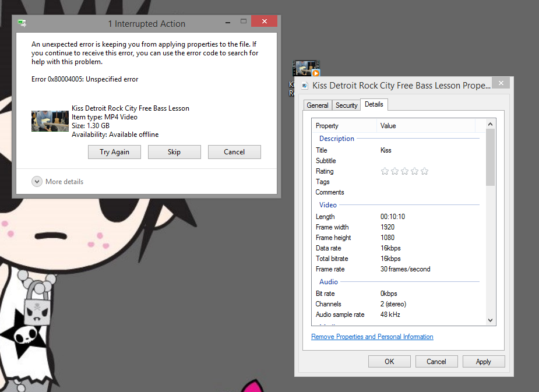Click the Title value Kiss
The height and width of the screenshot is (392, 539).
[x=386, y=150]
